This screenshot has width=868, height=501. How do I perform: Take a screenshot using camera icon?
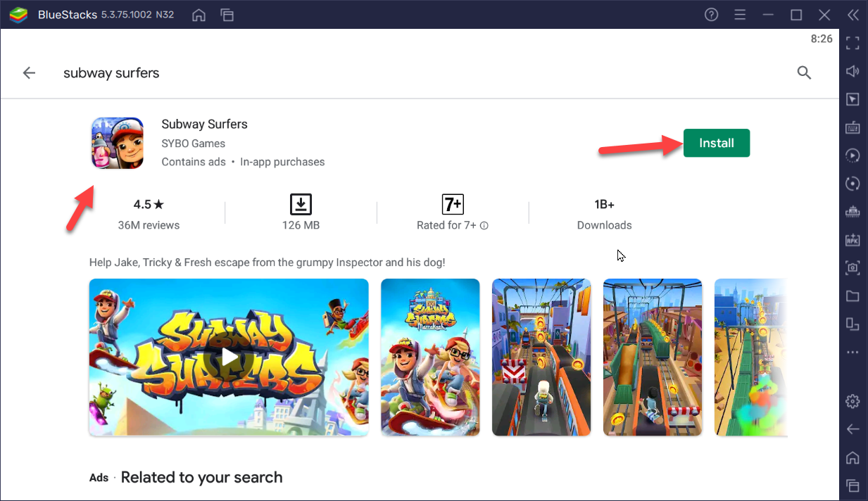[x=853, y=267]
